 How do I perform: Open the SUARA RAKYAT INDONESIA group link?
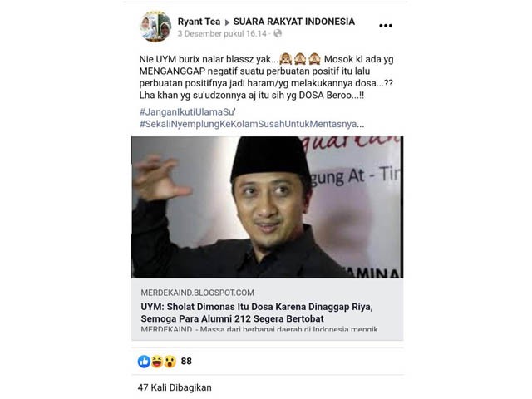coord(293,22)
